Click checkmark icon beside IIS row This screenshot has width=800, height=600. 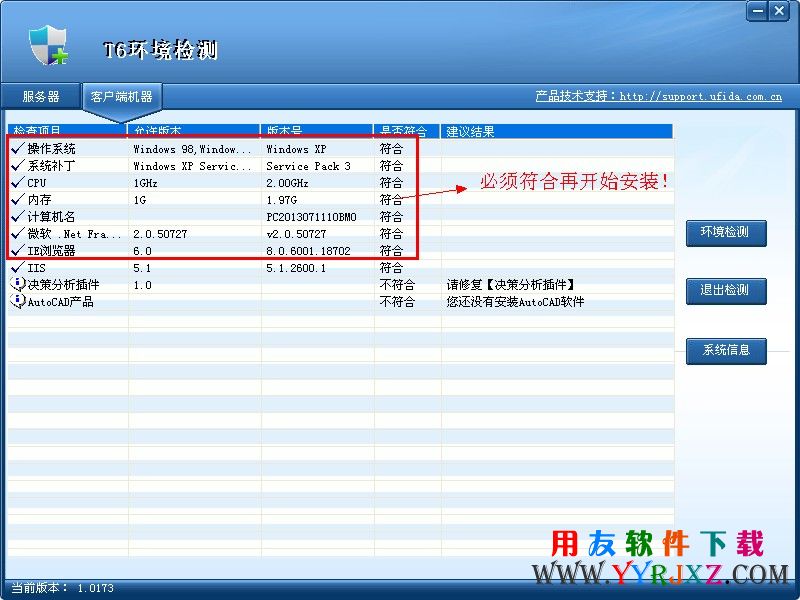[x=18, y=267]
